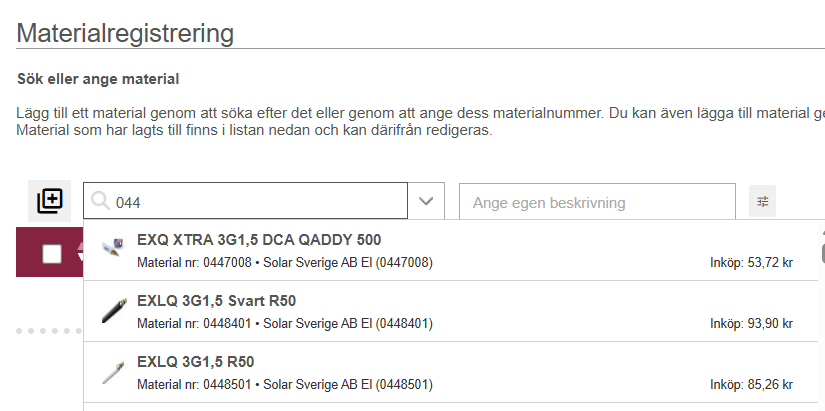
Task: Expand the material search dropdown arrow
Action: point(426,202)
